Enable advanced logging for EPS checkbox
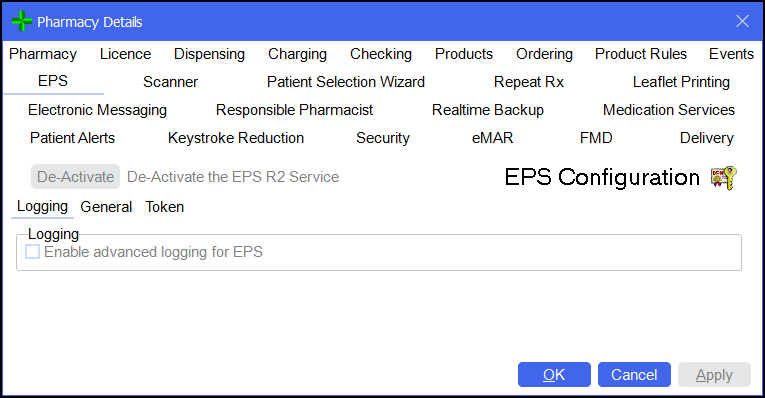Image resolution: width=765 pixels, height=398 pixels. pos(33,252)
